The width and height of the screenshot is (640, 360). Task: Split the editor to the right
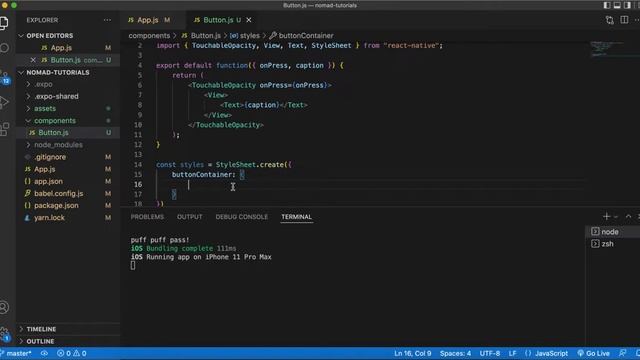(624, 20)
